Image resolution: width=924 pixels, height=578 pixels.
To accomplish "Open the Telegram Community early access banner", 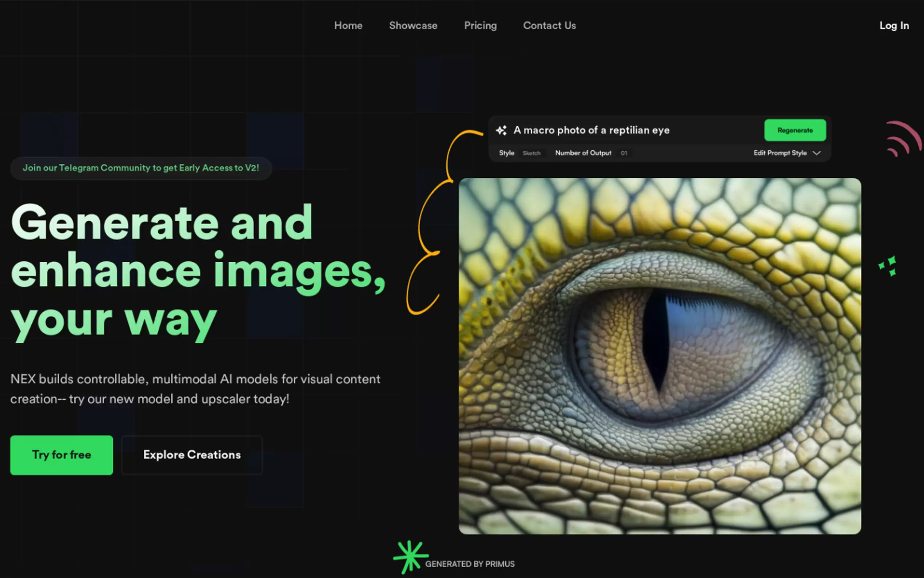I will pyautogui.click(x=141, y=168).
